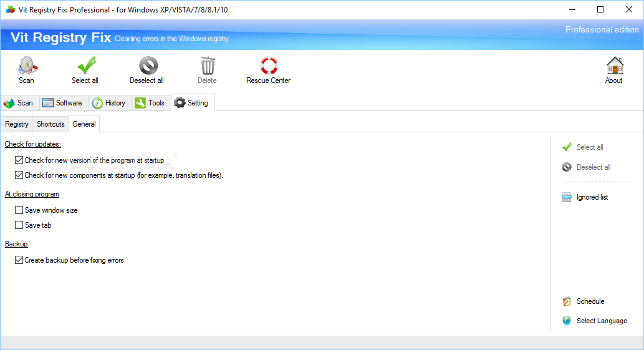Screen dimensions: 644x350
Task: Click the globe icon beside Select Language
Action: pyautogui.click(x=567, y=321)
